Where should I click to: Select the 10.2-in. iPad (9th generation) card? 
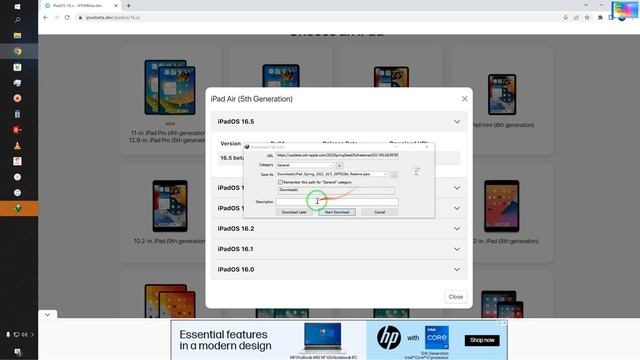pos(170,212)
